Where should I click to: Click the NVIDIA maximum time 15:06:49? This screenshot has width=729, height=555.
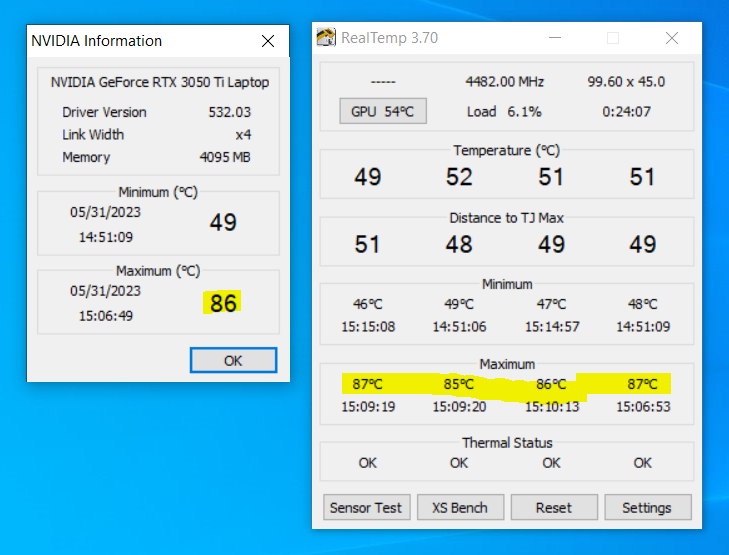point(106,316)
